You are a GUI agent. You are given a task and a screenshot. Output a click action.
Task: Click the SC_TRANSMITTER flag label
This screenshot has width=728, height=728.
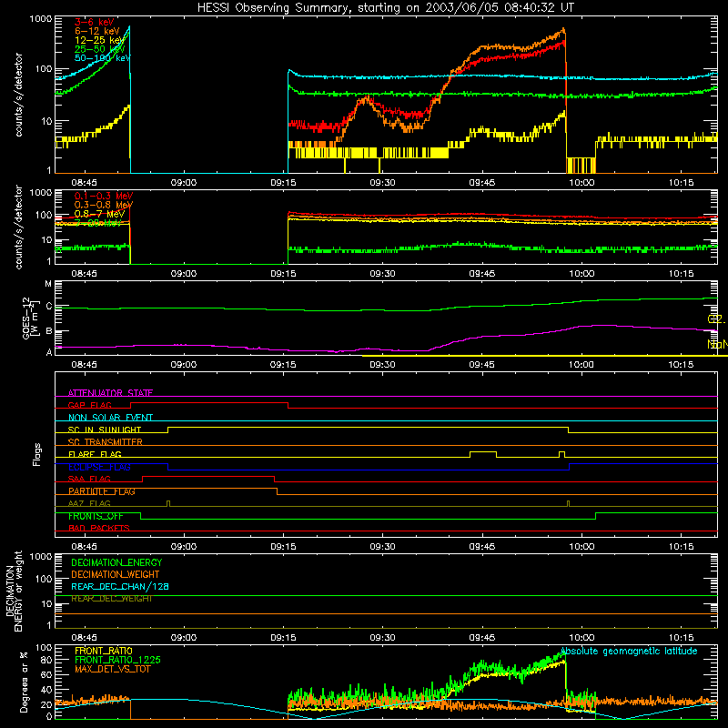pyautogui.click(x=106, y=442)
